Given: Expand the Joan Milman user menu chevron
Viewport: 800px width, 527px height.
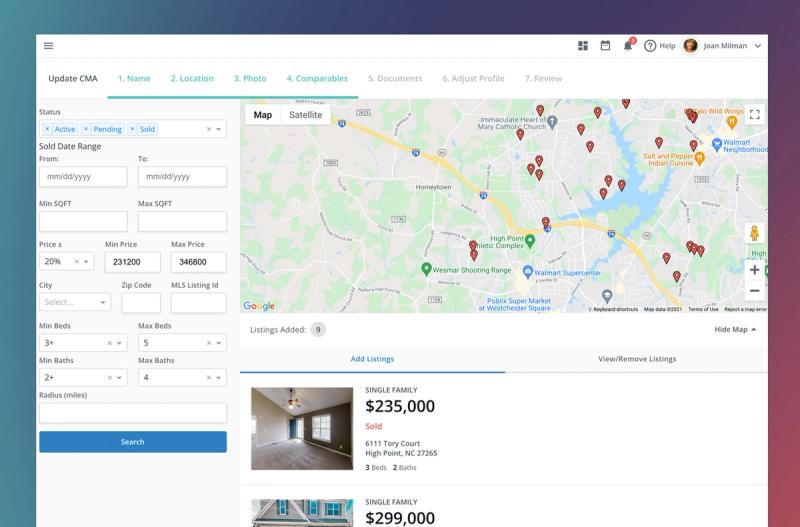Looking at the screenshot, I should (x=758, y=46).
